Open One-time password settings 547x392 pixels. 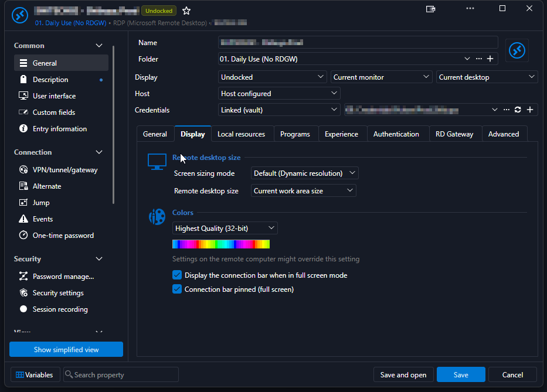click(x=61, y=236)
